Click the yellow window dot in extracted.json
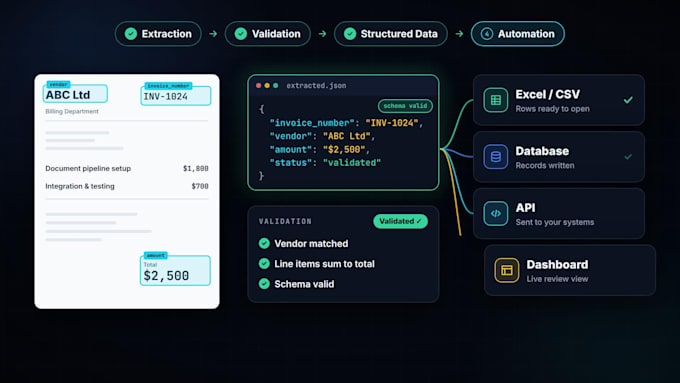680x383 pixels. 267,85
